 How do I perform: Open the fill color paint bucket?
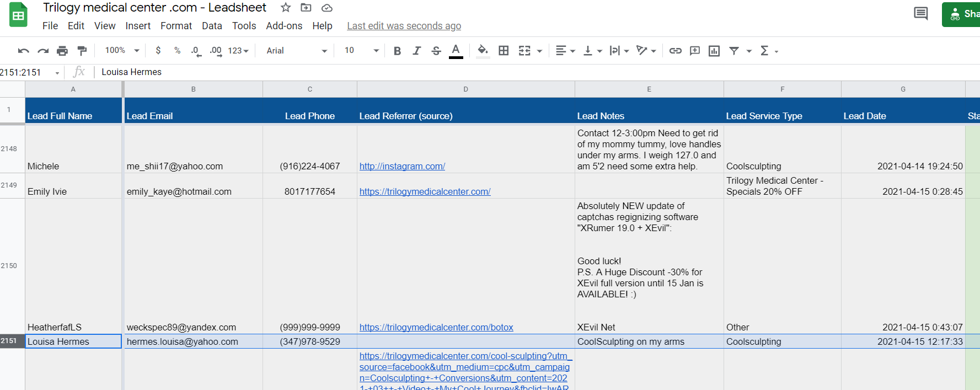(x=483, y=51)
